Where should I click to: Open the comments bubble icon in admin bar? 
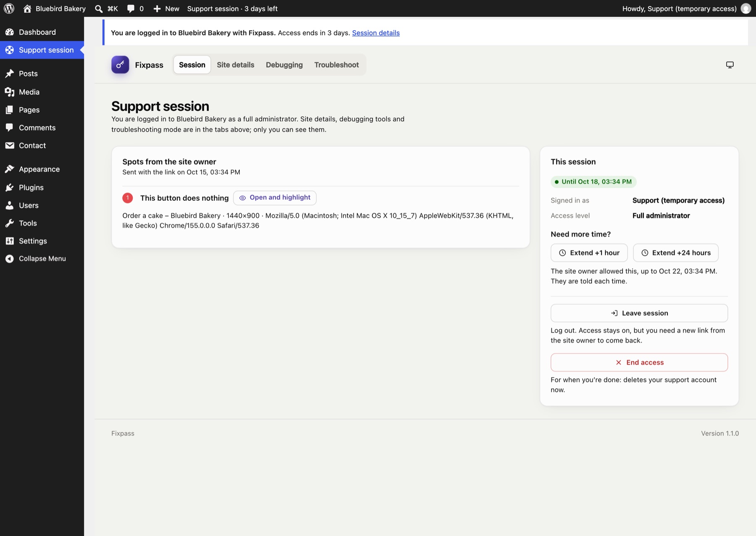click(x=131, y=8)
